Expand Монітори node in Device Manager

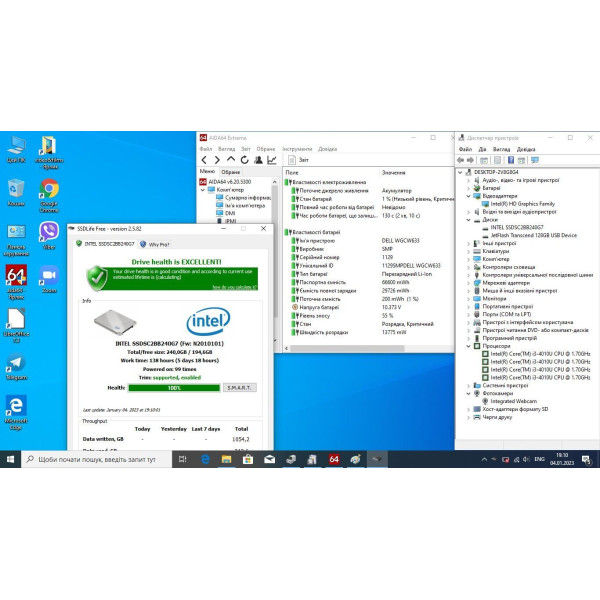tap(468, 298)
